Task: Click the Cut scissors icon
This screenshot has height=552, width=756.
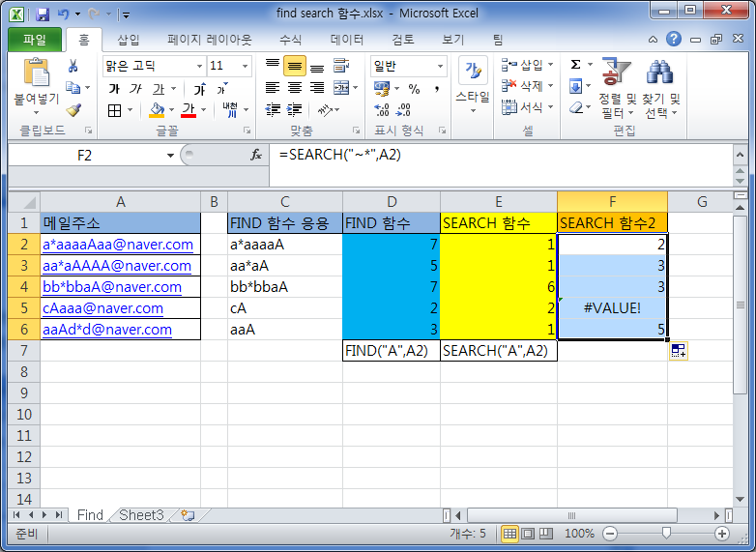Action: (73, 66)
